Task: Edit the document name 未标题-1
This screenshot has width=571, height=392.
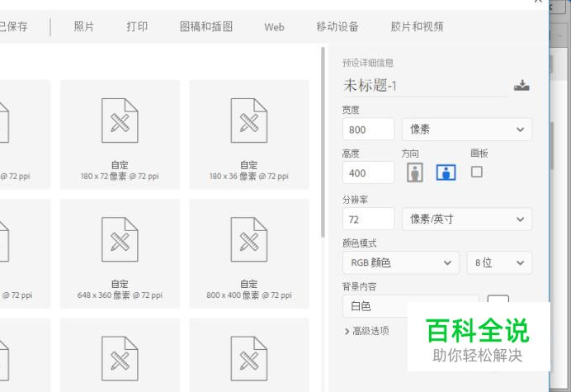Action: [425, 86]
